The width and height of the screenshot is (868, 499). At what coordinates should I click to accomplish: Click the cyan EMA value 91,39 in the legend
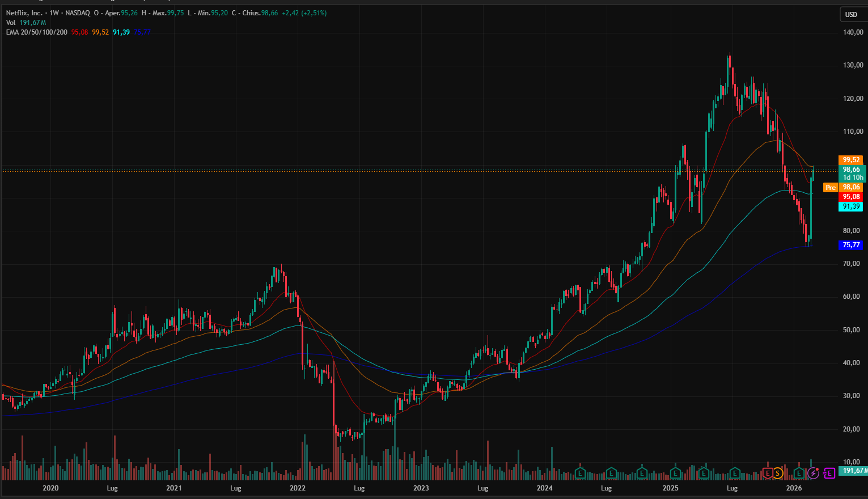(x=121, y=32)
